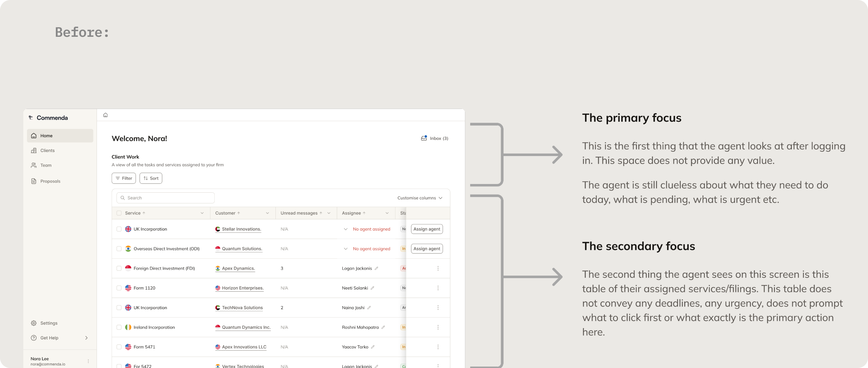
Task: Check the Foreign Direct Investment (FDI) row
Action: tap(119, 268)
